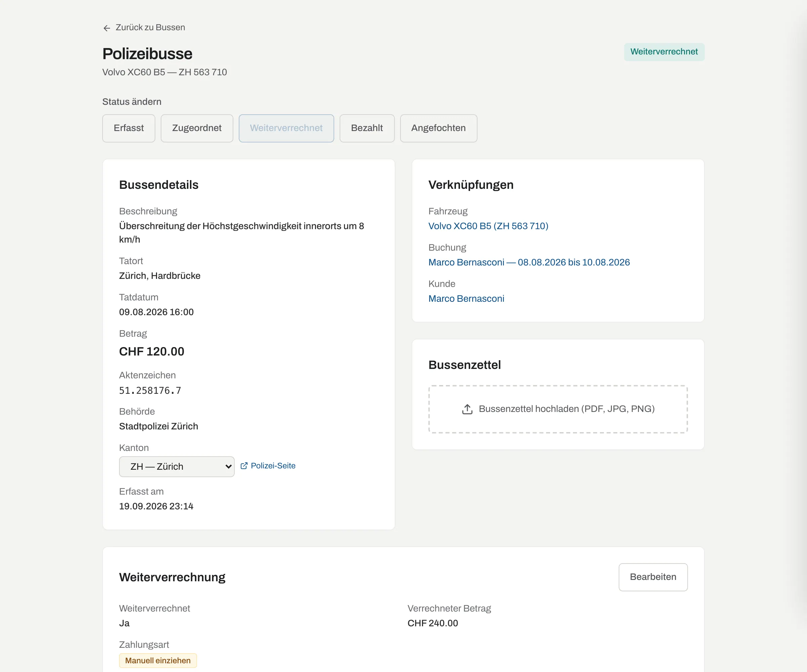
Task: Mark the fine as Bezahlt
Action: pos(367,128)
